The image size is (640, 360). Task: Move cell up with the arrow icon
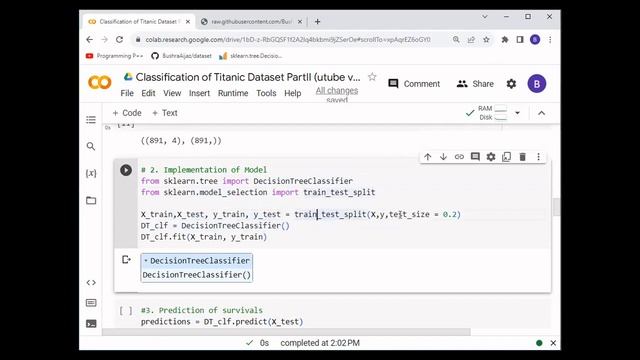coord(427,157)
